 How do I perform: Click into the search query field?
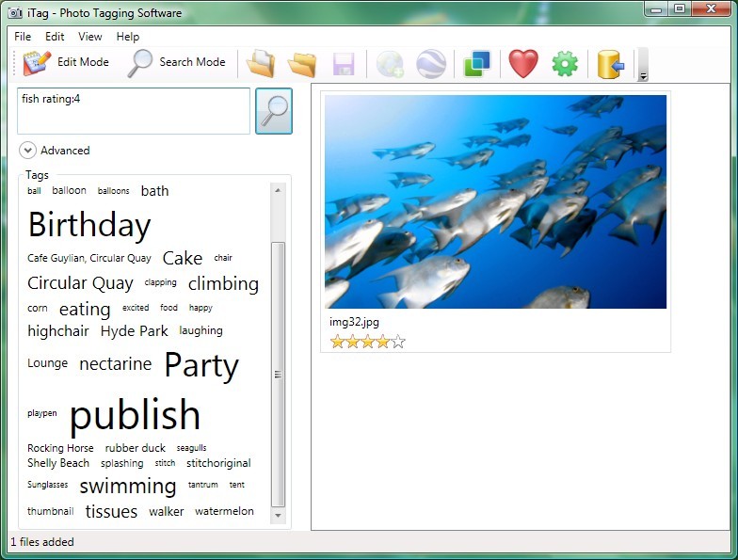coord(134,111)
